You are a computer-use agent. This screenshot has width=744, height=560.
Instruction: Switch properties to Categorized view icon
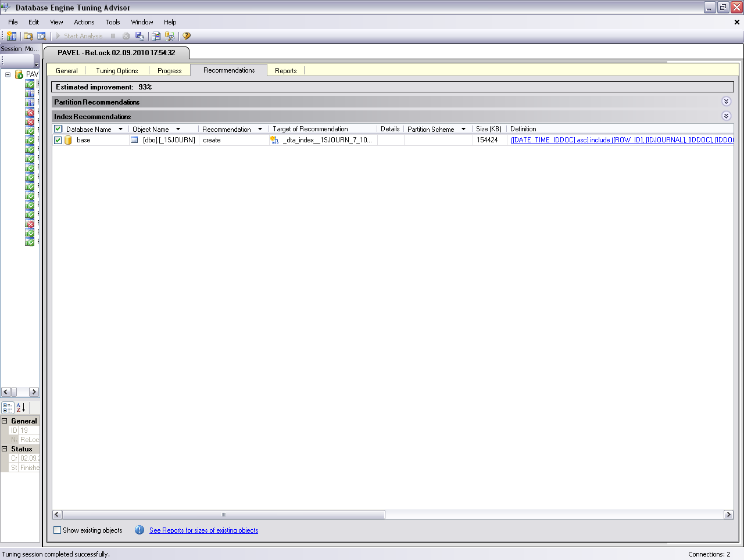[x=8, y=408]
